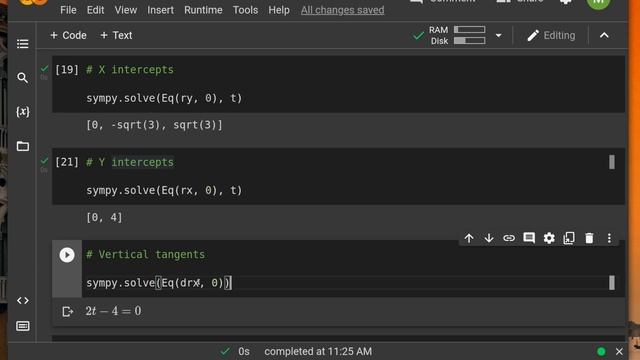Screen dimensions: 640x360
Task: Open the find and replace search icon
Action: [x=22, y=78]
